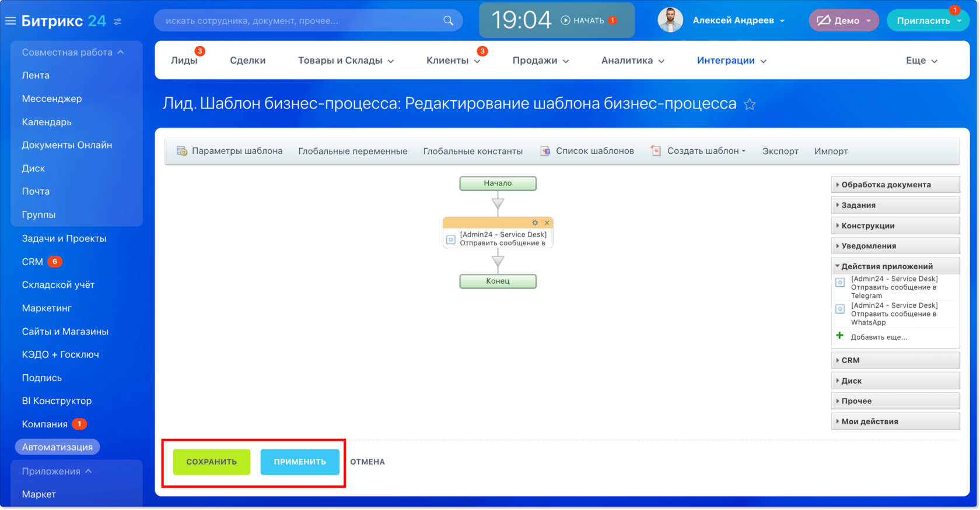This screenshot has width=980, height=510.
Task: Go to the Лиды tab
Action: click(x=184, y=61)
